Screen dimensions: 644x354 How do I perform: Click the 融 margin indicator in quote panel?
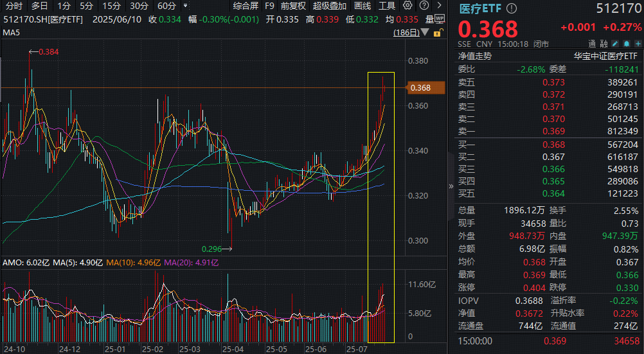coord(603,44)
